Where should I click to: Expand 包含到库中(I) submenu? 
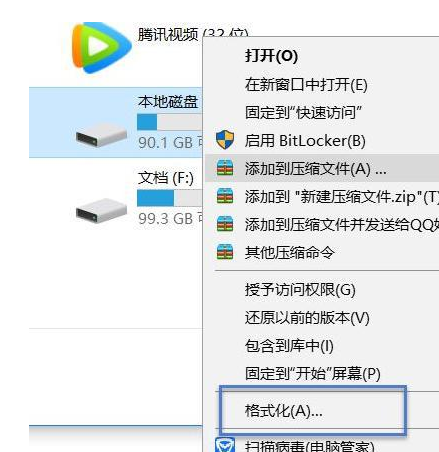pyautogui.click(x=289, y=345)
